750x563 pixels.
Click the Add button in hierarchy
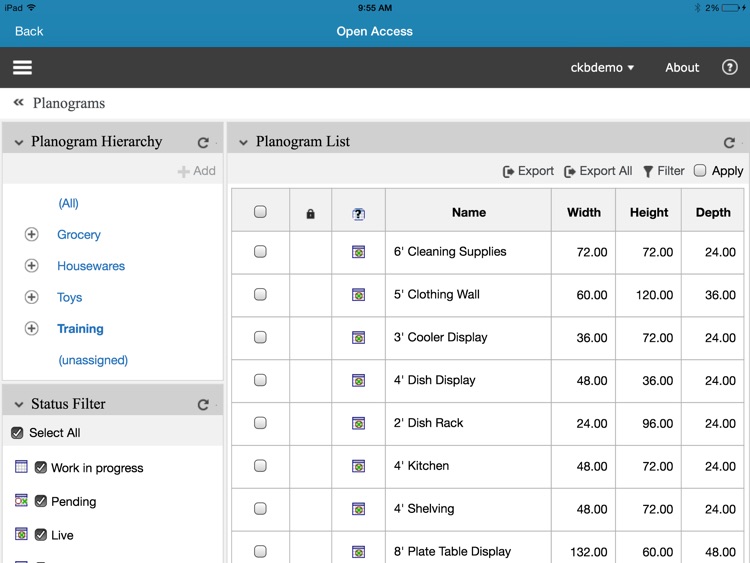pyautogui.click(x=197, y=171)
